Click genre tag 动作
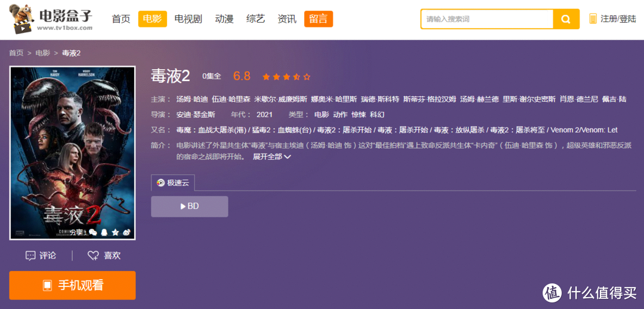Image resolution: width=644 pixels, height=309 pixels. tap(340, 115)
